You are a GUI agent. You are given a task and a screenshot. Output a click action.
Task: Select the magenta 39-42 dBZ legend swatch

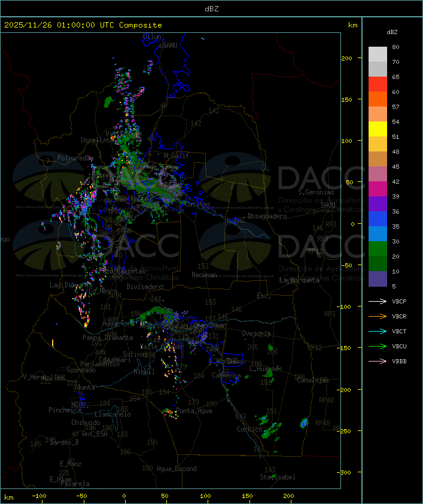pyautogui.click(x=378, y=189)
